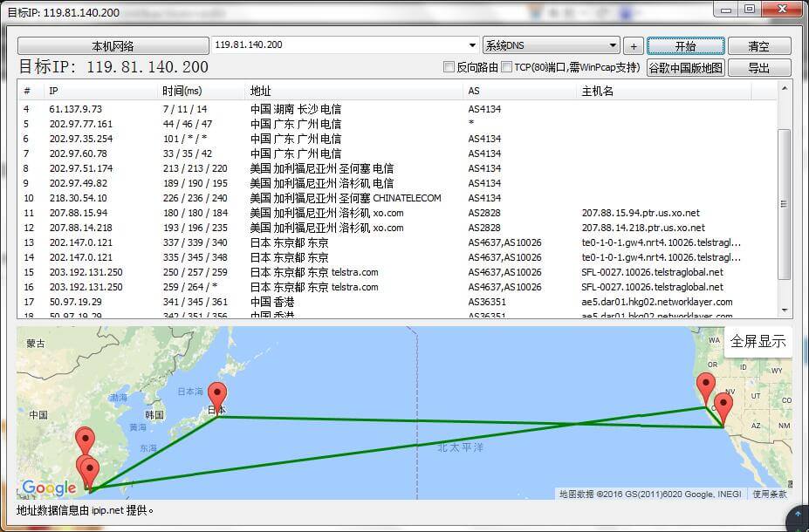The image size is (809, 532).
Task: Click the plus button next to DNS dropdown
Action: (x=634, y=46)
